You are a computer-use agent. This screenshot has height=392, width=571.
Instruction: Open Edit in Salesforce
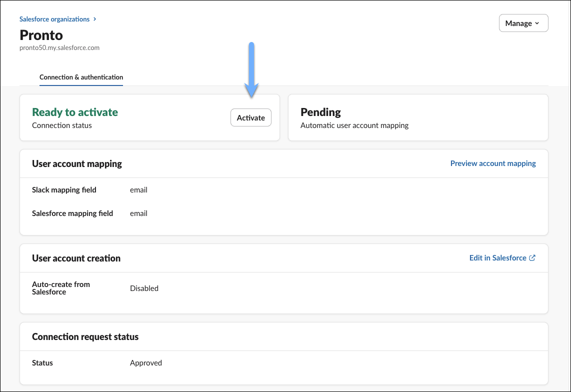click(x=498, y=257)
